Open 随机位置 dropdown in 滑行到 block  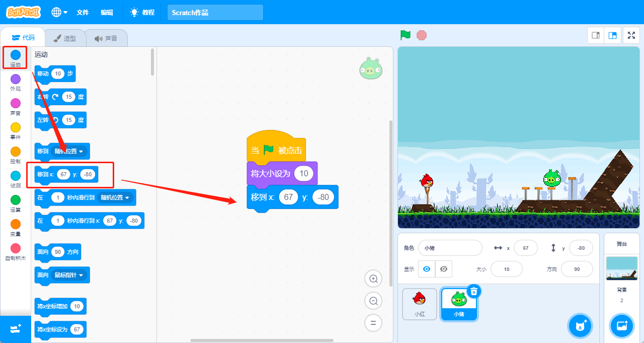coord(115,197)
